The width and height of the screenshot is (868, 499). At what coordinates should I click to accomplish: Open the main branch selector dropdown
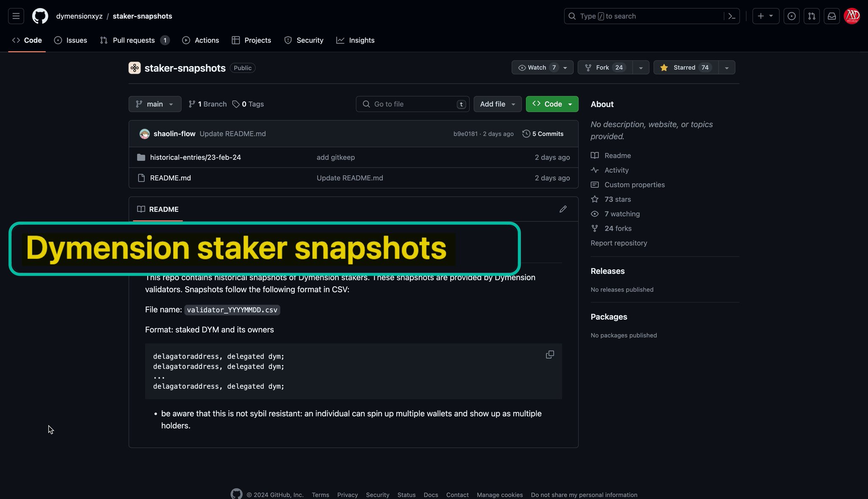coord(155,104)
